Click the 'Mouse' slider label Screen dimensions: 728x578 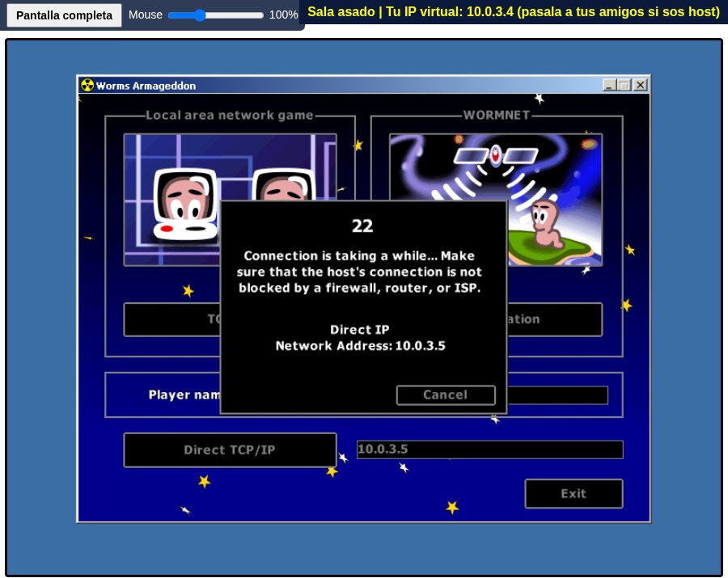click(x=146, y=15)
